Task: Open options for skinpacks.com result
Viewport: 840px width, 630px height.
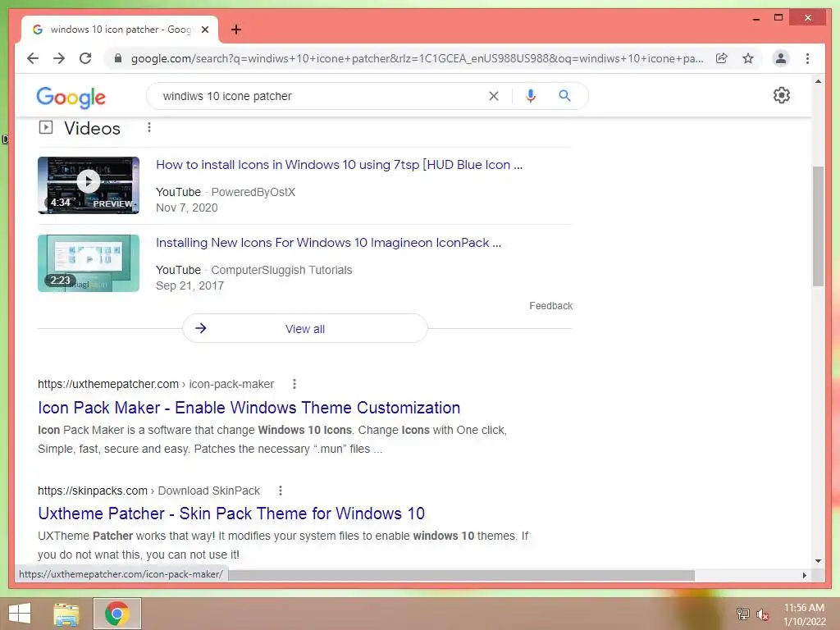Action: (x=281, y=491)
